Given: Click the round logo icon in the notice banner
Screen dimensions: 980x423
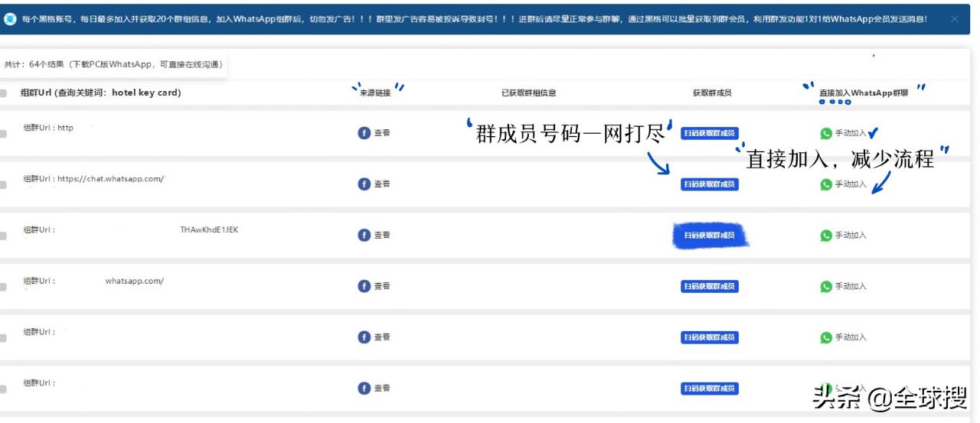Looking at the screenshot, I should coord(10,19).
